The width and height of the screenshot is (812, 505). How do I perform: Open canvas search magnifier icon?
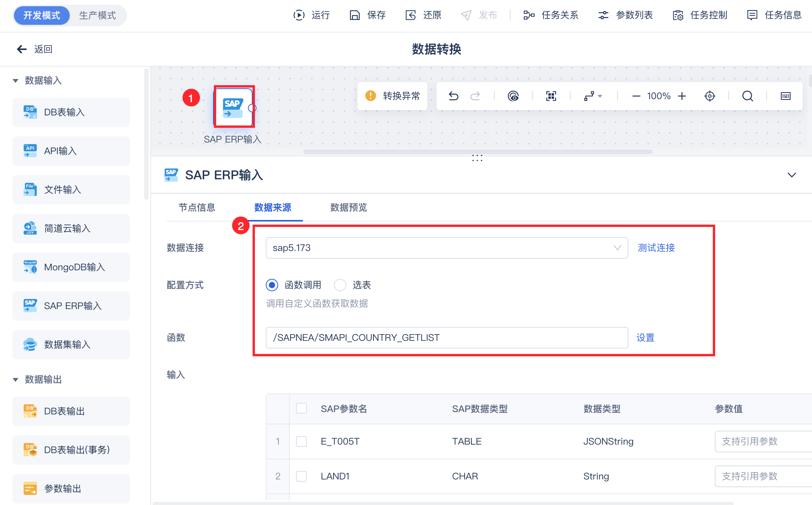747,96
